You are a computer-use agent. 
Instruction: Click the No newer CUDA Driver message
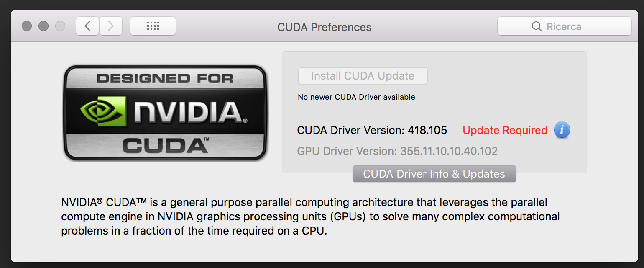[x=356, y=97]
